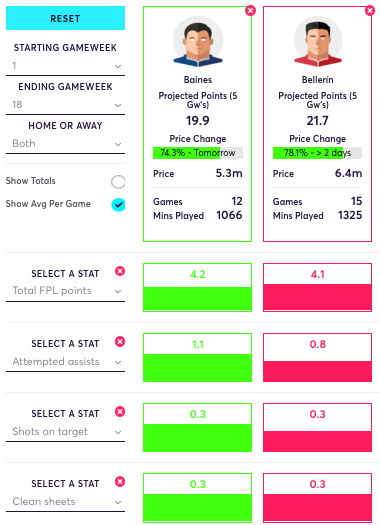The height and width of the screenshot is (525, 380).
Task: Toggle the Show Avg Per Game checkbox
Action: [x=118, y=205]
